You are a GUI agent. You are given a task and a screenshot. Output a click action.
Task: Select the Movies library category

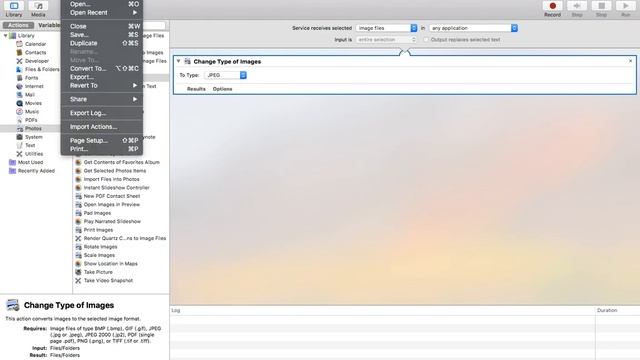(x=33, y=103)
